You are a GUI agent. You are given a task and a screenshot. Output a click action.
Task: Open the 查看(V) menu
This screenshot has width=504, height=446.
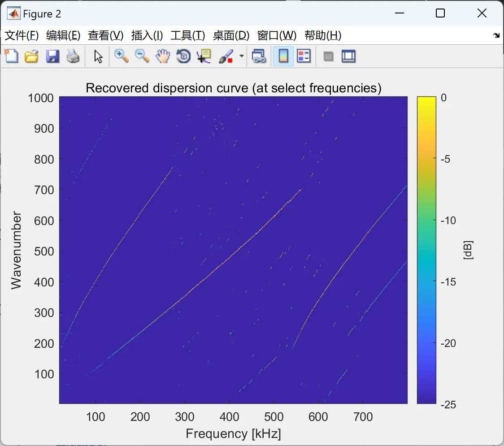coord(106,35)
